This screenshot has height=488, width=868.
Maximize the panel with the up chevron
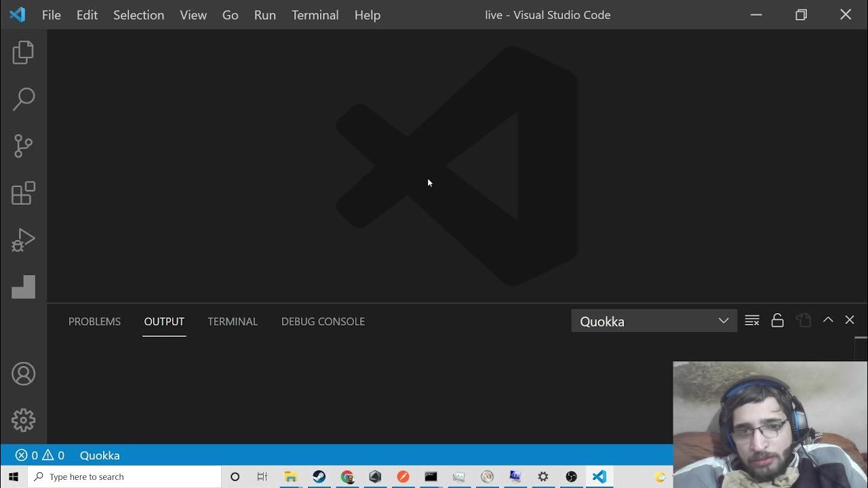827,320
